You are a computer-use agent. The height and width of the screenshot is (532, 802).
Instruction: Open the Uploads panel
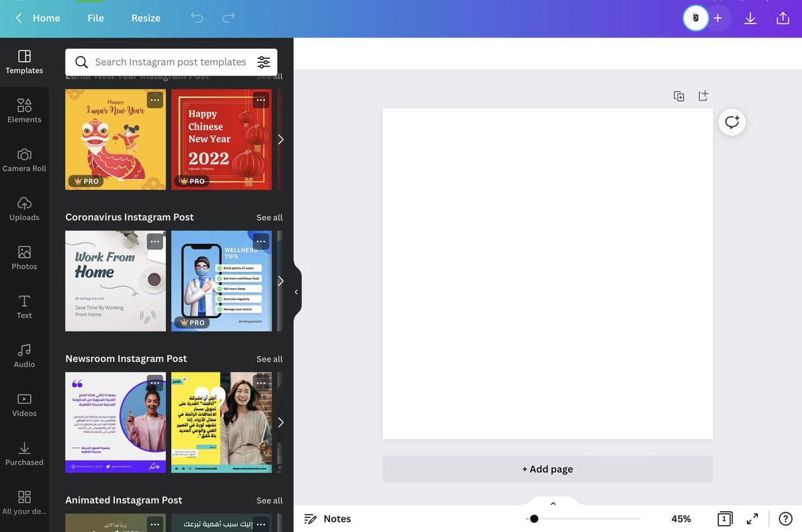click(x=24, y=209)
